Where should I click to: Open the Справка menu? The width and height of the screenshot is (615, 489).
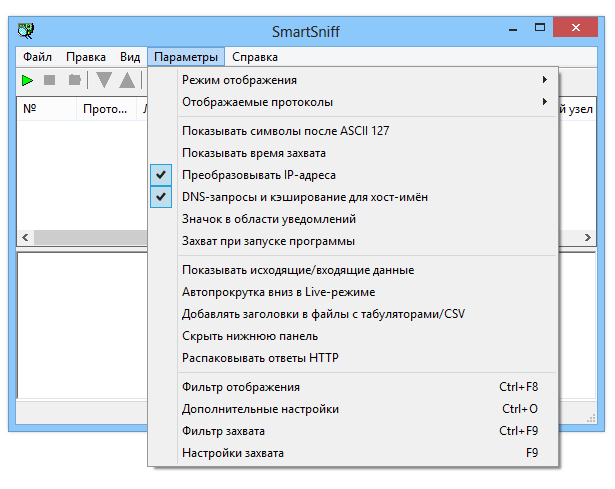(255, 57)
